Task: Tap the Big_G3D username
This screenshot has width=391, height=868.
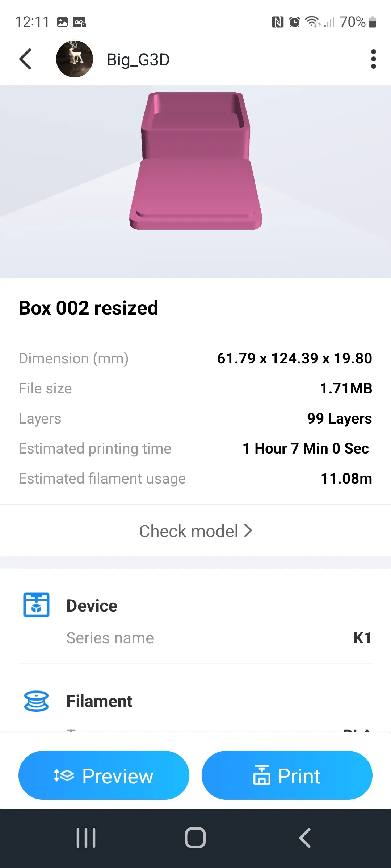Action: tap(138, 60)
